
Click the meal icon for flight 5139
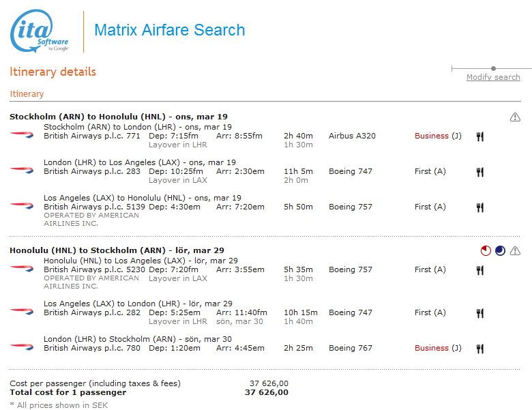tap(480, 207)
